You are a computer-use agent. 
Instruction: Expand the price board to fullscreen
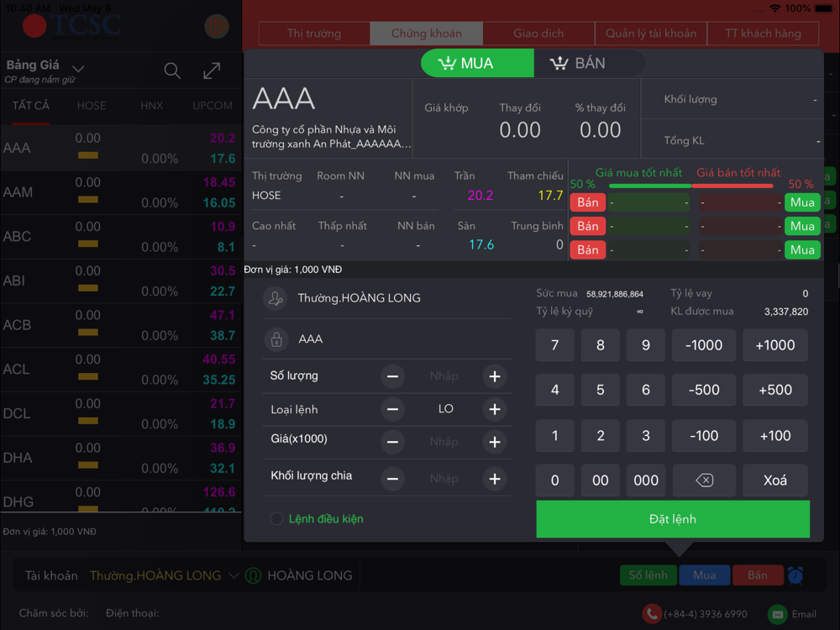[x=212, y=71]
